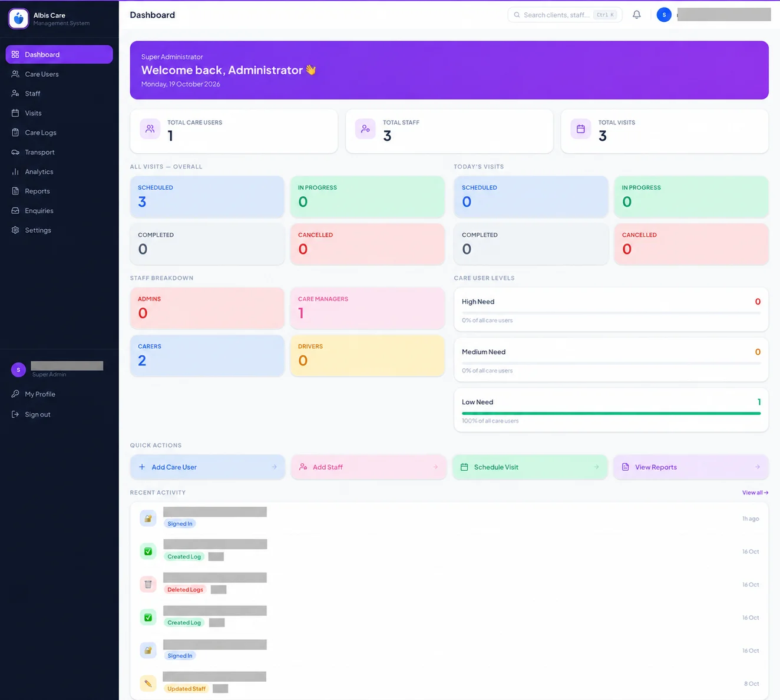Open Care Users in the sidebar
The width and height of the screenshot is (780, 700).
pos(59,74)
